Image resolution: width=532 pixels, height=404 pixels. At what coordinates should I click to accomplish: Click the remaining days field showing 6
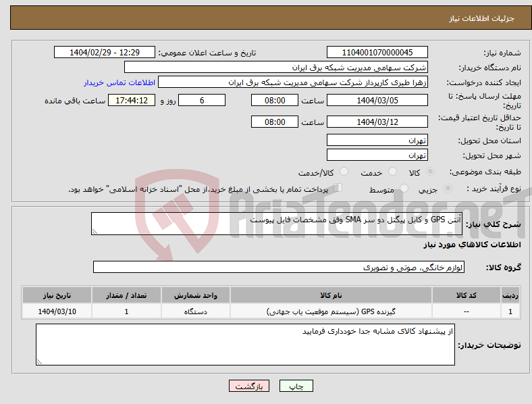[202, 100]
